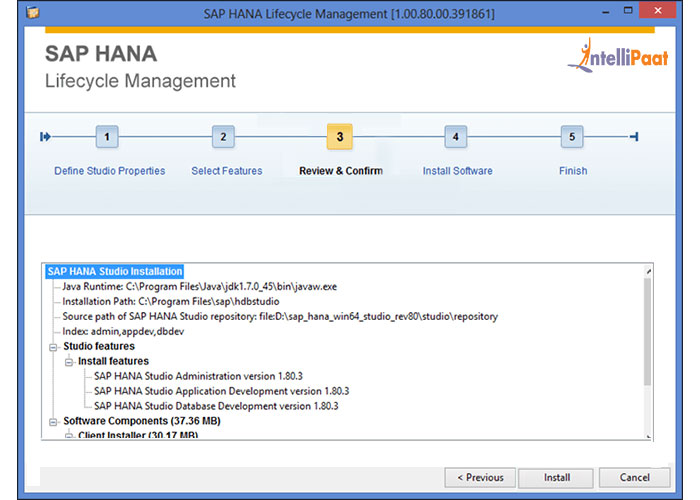Minimize the Lifecycle Management window
This screenshot has width=700, height=500.
[605, 12]
